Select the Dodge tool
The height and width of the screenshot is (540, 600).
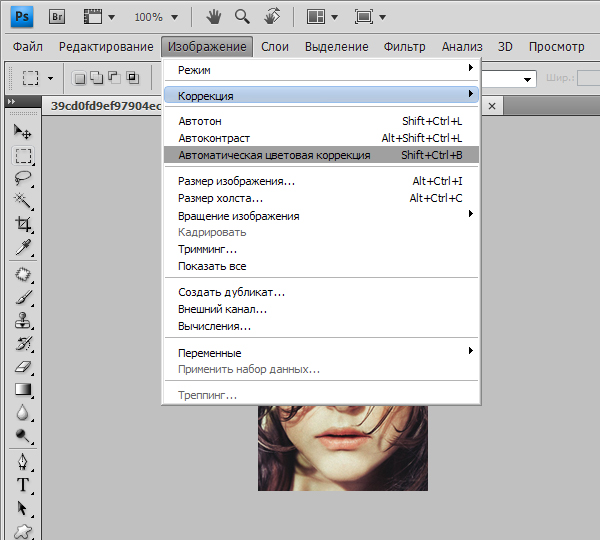(x=23, y=436)
